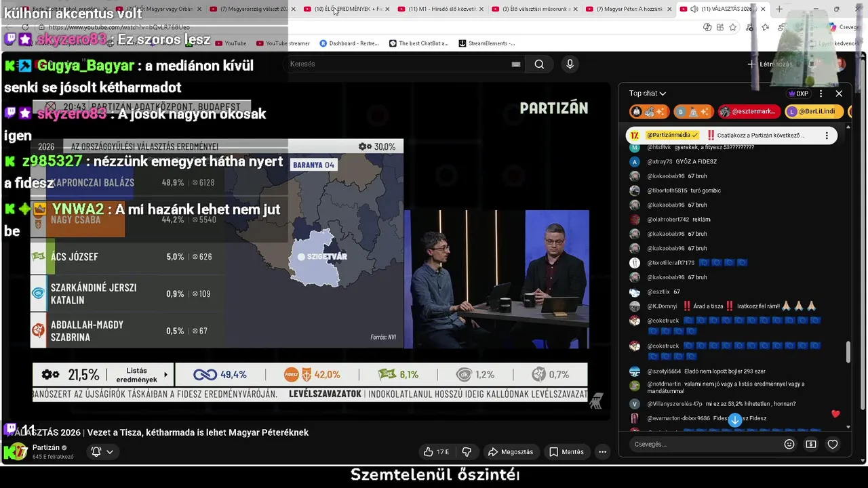Click the heart reaction icon in chat
Image resolution: width=868 pixels, height=488 pixels.
833,444
